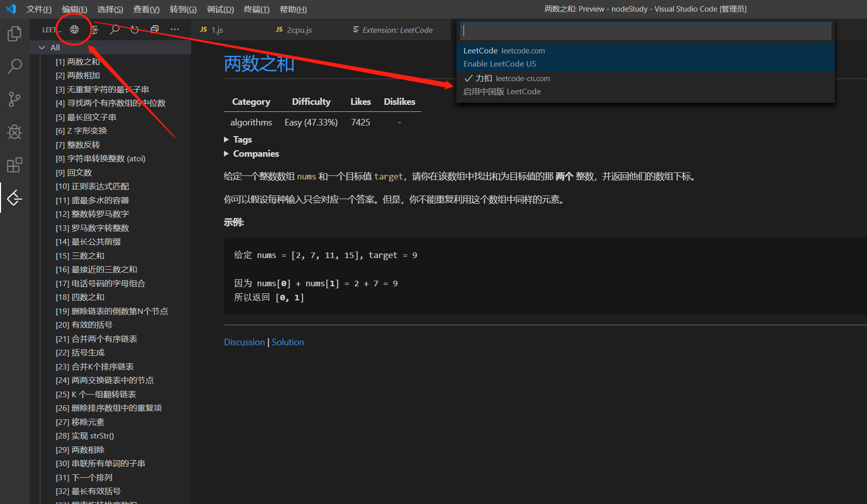Open the 调试(D) menu
The image size is (867, 504).
pyautogui.click(x=220, y=9)
